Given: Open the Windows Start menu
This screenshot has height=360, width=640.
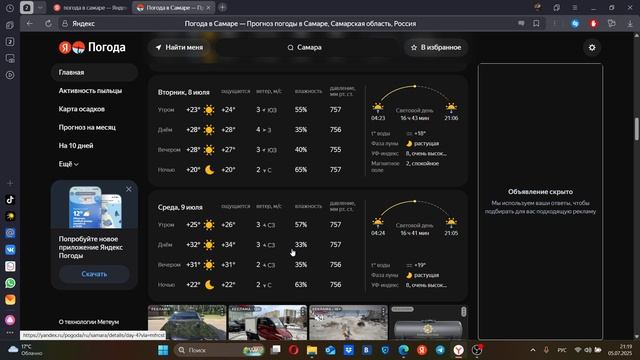Looking at the screenshot, I should tap(163, 350).
